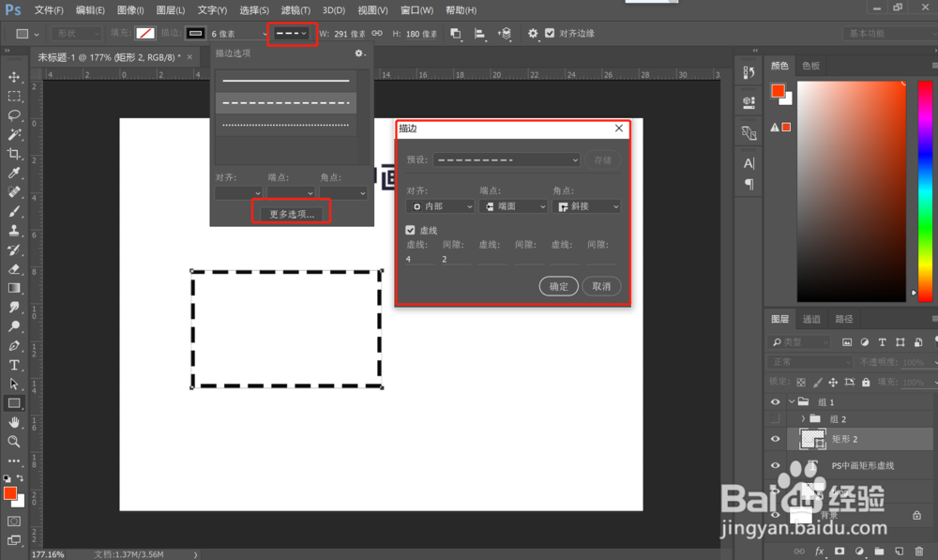Add a layer style with fx icon
The image size is (938, 560).
pyautogui.click(x=820, y=551)
